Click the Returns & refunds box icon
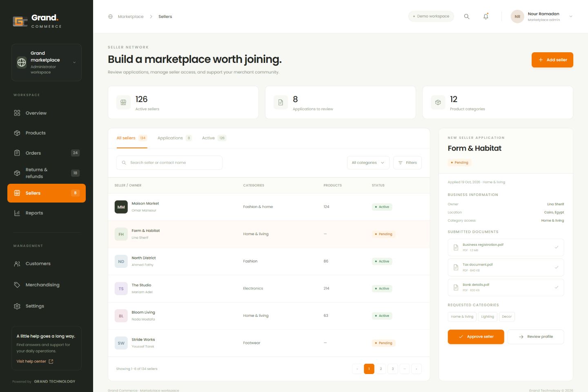This screenshot has height=392, width=588. [17, 173]
